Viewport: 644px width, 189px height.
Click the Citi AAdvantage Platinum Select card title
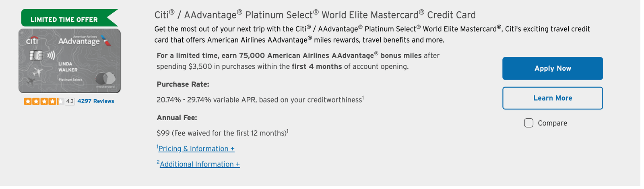click(x=315, y=15)
